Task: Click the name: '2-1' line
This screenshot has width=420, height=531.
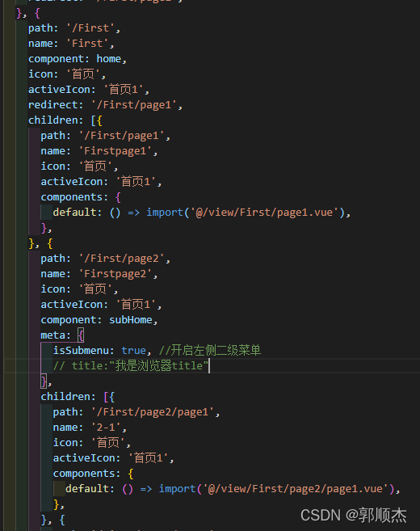Action: (x=90, y=428)
